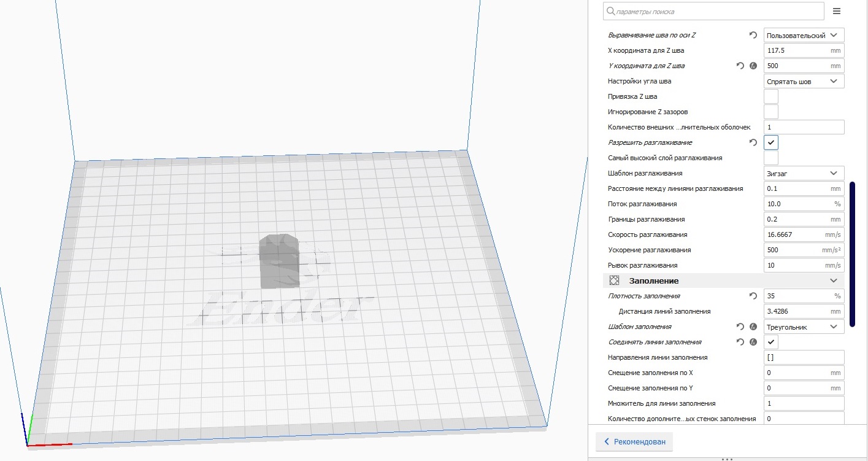Edit the extra infill wall count field
The image size is (868, 461).
click(x=804, y=418)
